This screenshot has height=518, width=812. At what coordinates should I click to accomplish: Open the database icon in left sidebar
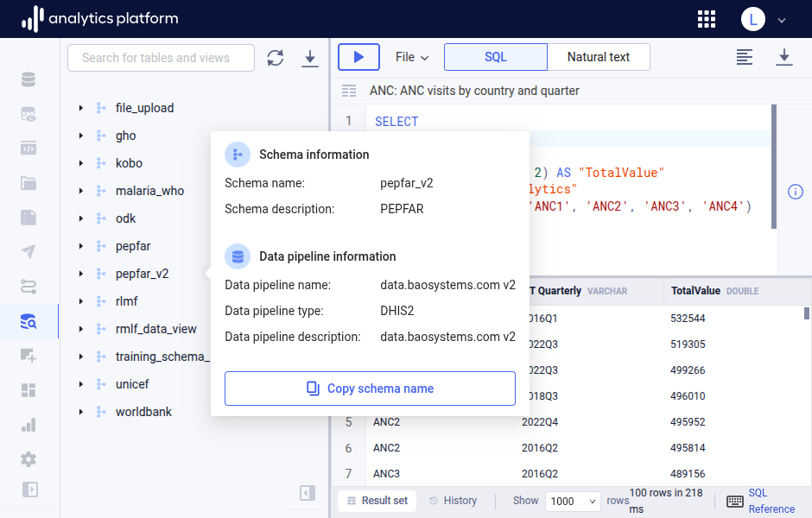(x=29, y=79)
